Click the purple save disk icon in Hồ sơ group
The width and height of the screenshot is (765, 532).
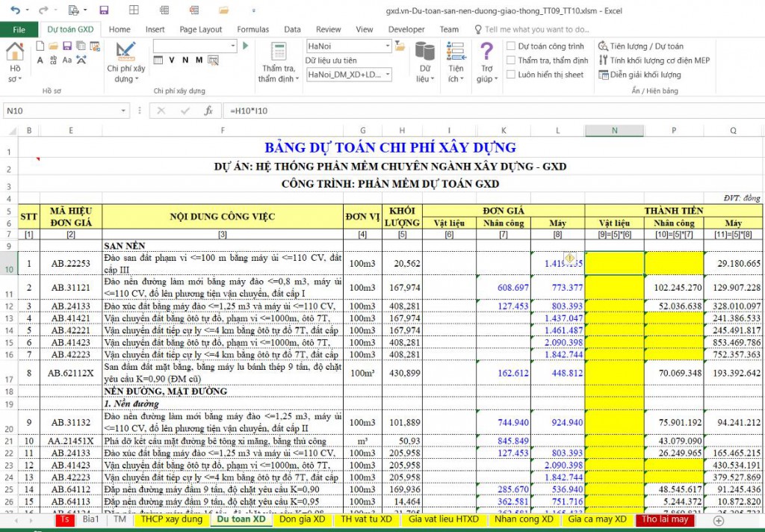[x=67, y=46]
